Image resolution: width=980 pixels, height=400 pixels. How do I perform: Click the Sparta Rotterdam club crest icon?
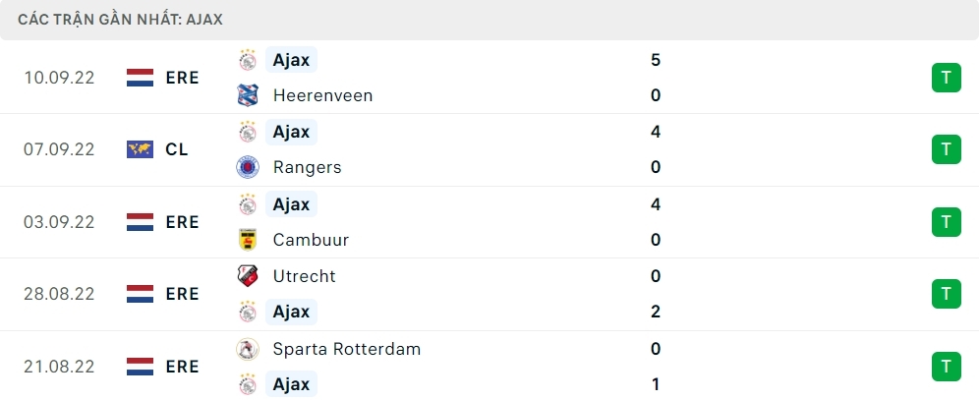248,349
